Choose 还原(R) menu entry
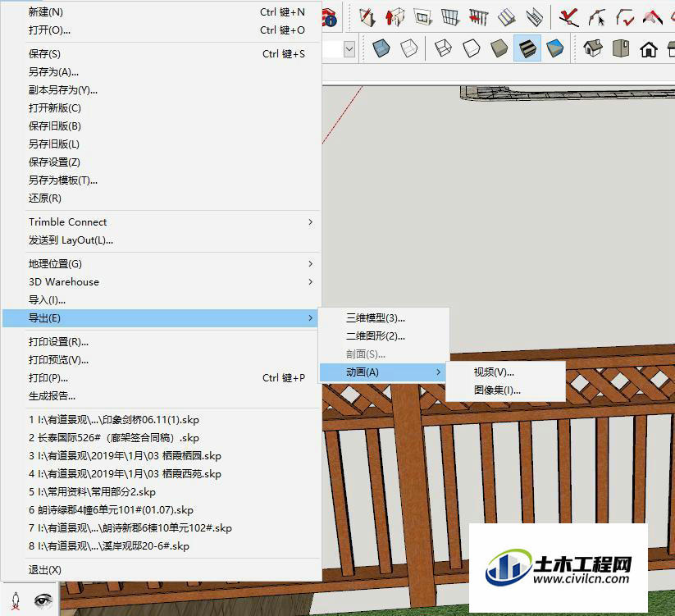Viewport: 675px width, 616px height. coord(162,198)
